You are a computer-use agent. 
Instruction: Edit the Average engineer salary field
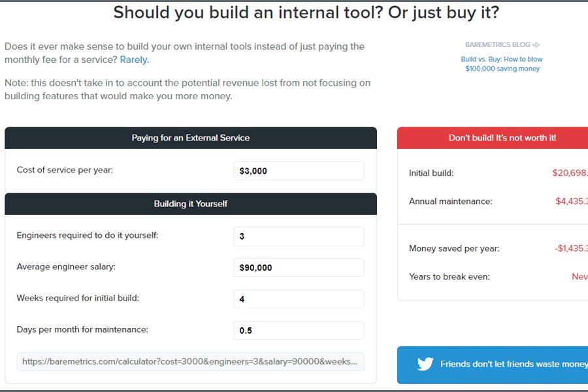299,268
